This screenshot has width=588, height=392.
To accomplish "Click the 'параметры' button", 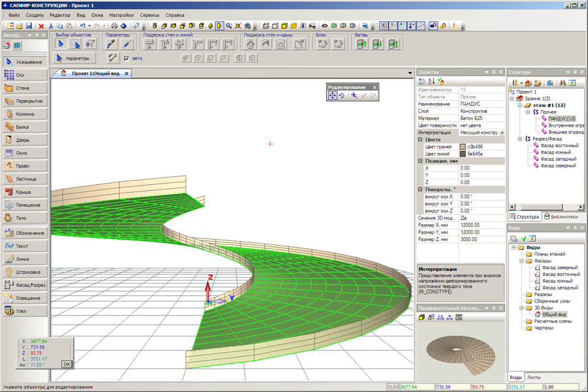I will click(76, 58).
